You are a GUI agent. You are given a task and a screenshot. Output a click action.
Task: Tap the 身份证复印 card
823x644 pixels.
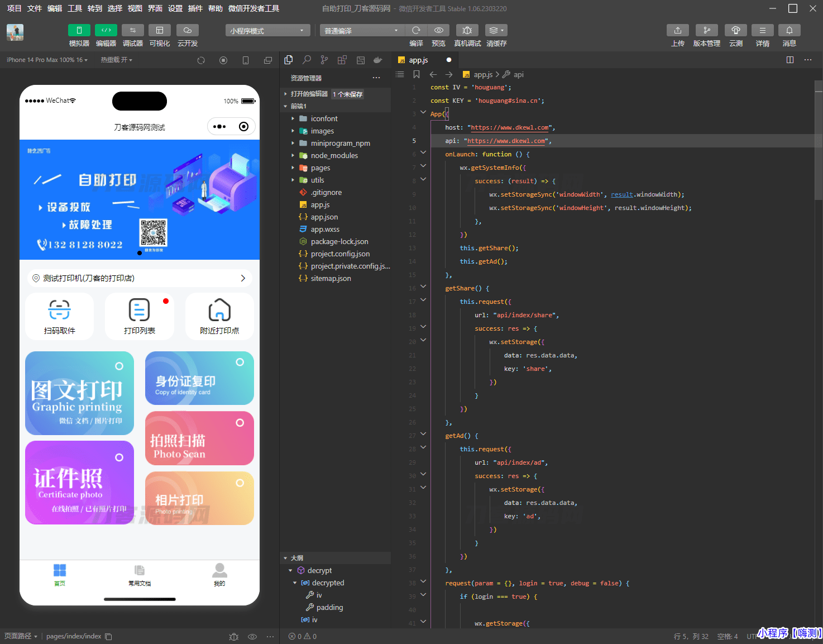click(199, 378)
